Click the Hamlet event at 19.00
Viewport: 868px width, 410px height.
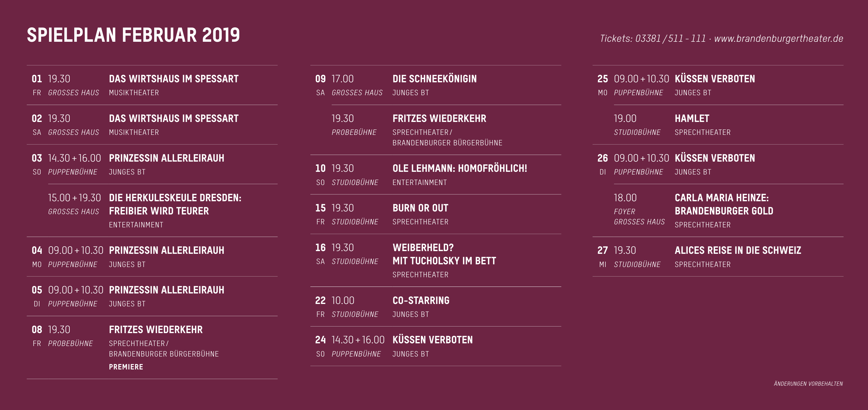coord(692,118)
